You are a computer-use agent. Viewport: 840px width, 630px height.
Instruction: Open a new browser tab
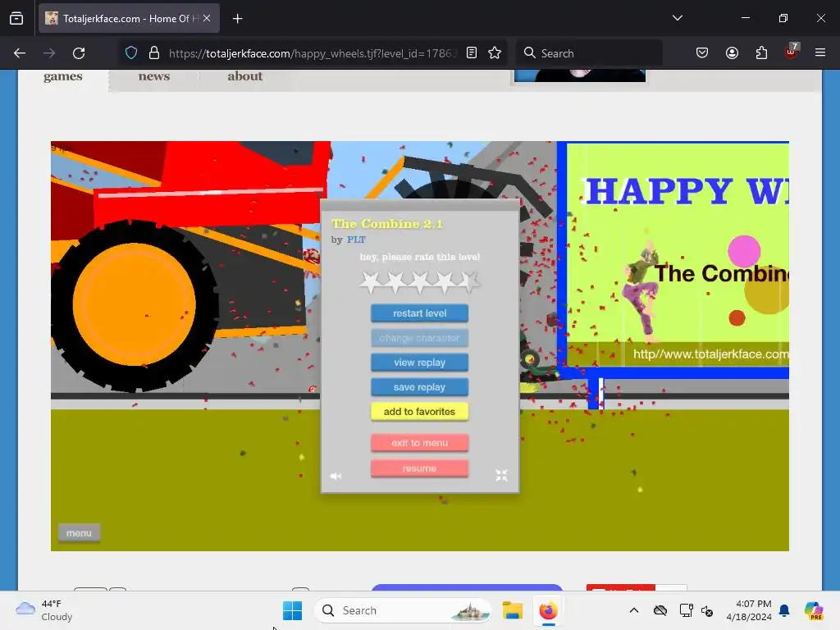[237, 19]
